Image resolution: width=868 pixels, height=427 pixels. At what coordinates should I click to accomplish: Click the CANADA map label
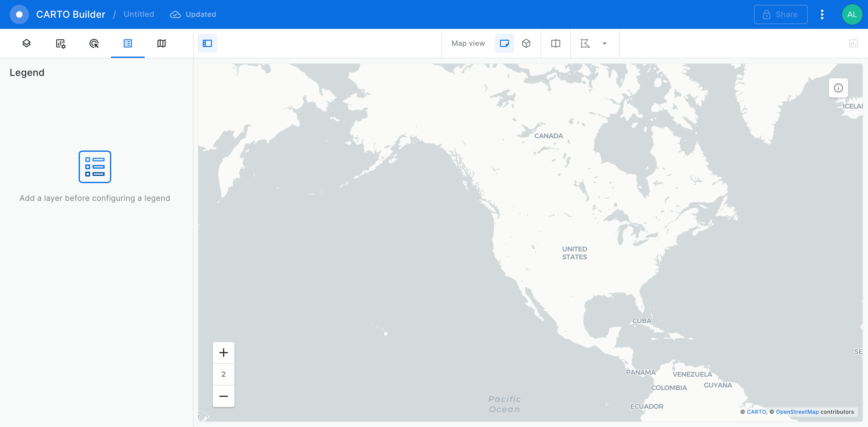pos(549,136)
